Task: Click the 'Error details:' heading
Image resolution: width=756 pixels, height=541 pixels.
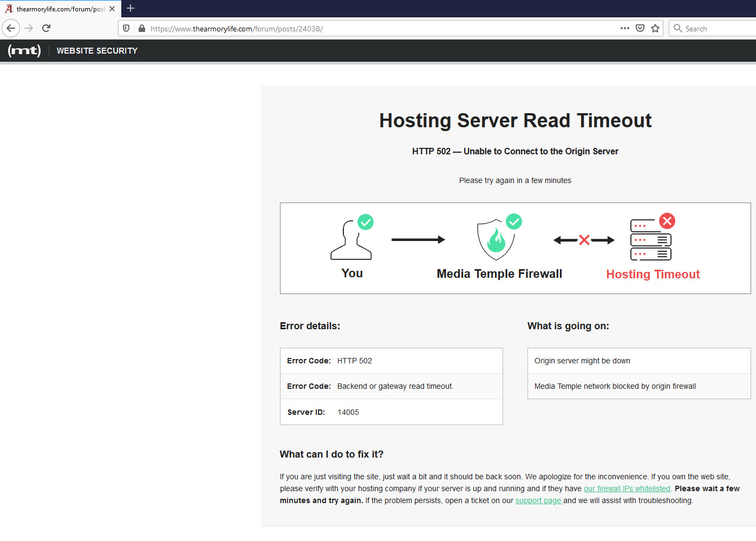Action: (310, 326)
